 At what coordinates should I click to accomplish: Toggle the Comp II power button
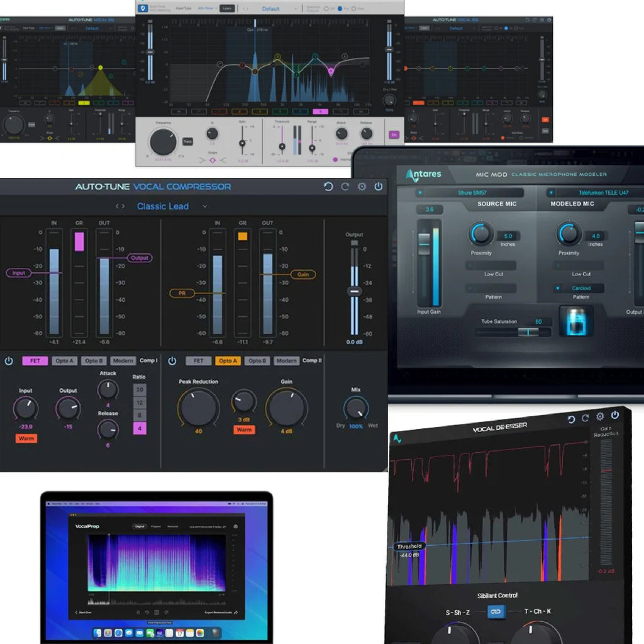coord(172,361)
